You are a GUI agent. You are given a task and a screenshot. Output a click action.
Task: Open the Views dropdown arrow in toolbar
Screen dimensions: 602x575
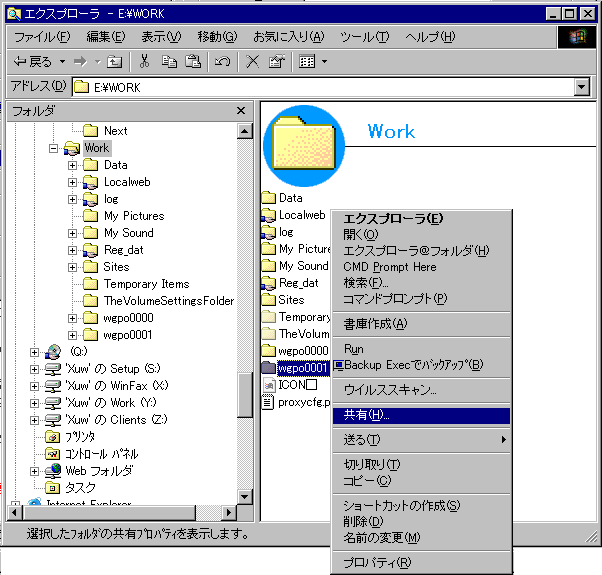(324, 62)
